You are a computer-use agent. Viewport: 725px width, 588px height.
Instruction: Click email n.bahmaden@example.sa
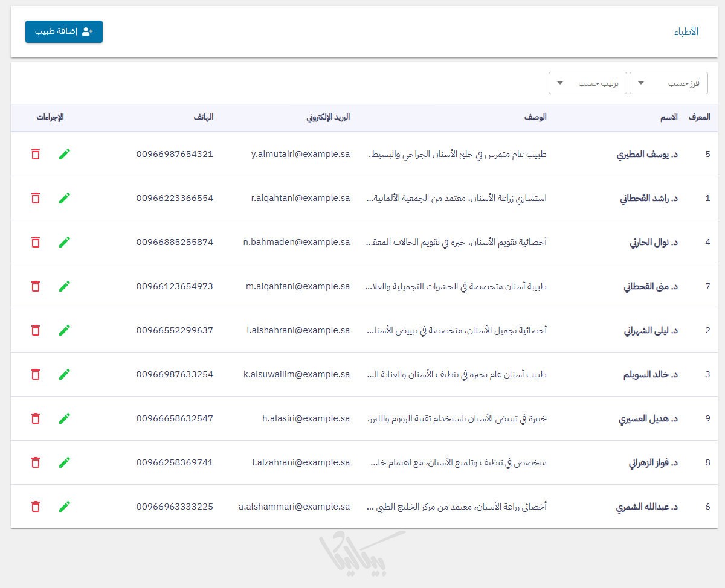pos(297,242)
